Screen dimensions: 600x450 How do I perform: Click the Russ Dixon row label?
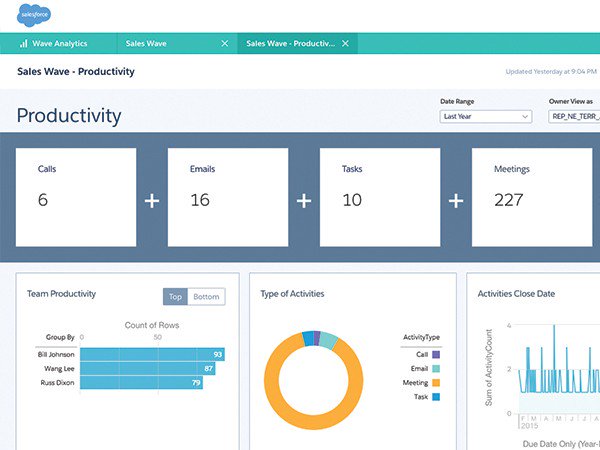tap(57, 383)
